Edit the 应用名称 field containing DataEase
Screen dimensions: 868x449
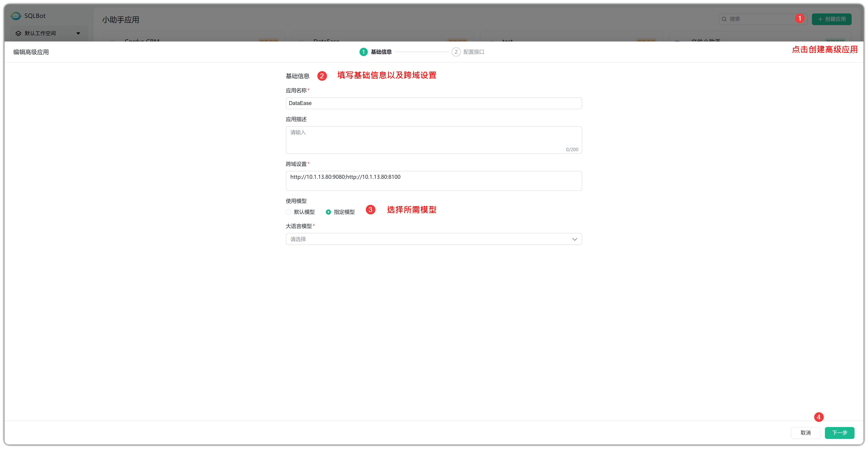click(434, 103)
